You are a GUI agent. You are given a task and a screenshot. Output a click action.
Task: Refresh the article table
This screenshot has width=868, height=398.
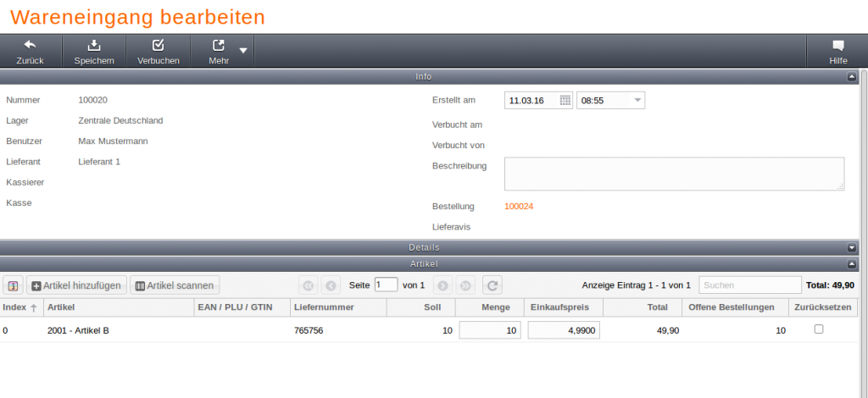[492, 285]
